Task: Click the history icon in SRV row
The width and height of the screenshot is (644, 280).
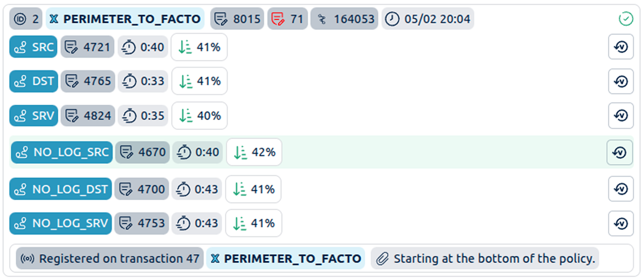Action: [621, 116]
